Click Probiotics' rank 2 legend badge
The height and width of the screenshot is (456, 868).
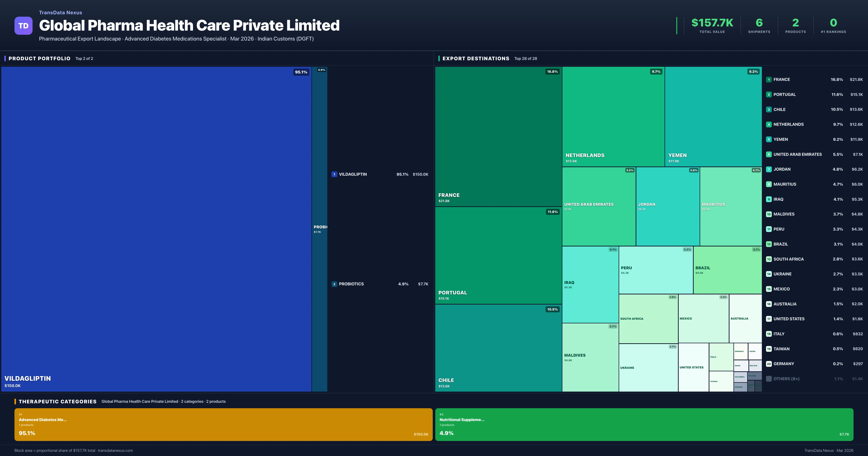point(334,284)
